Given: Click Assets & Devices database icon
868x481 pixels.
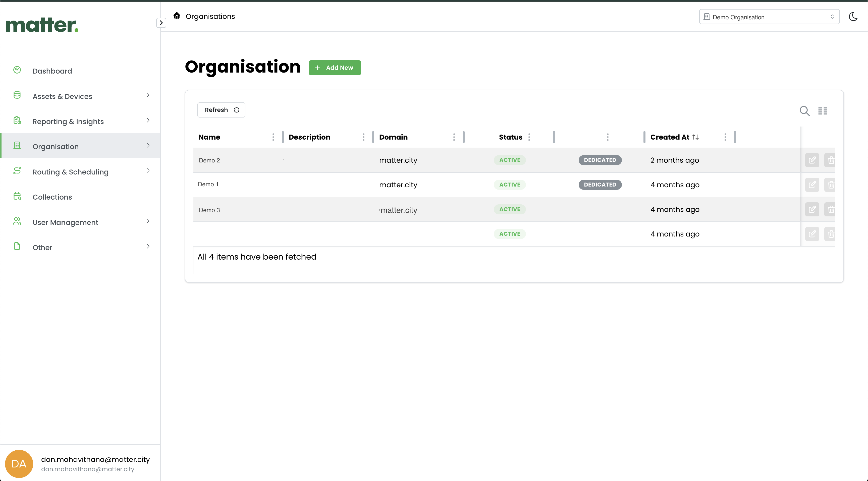Looking at the screenshot, I should pyautogui.click(x=17, y=95).
